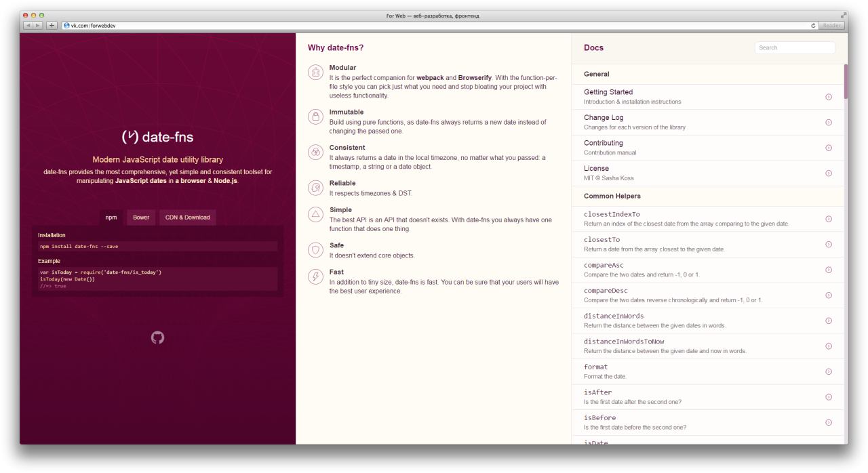Click into the Docs search field
This screenshot has width=868, height=473.
pyautogui.click(x=795, y=47)
